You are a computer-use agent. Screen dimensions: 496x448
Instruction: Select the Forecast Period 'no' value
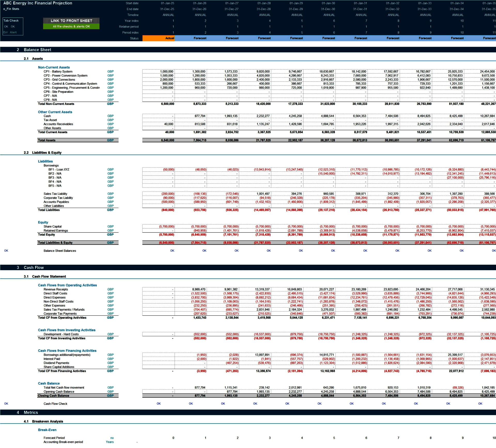tap(112, 438)
